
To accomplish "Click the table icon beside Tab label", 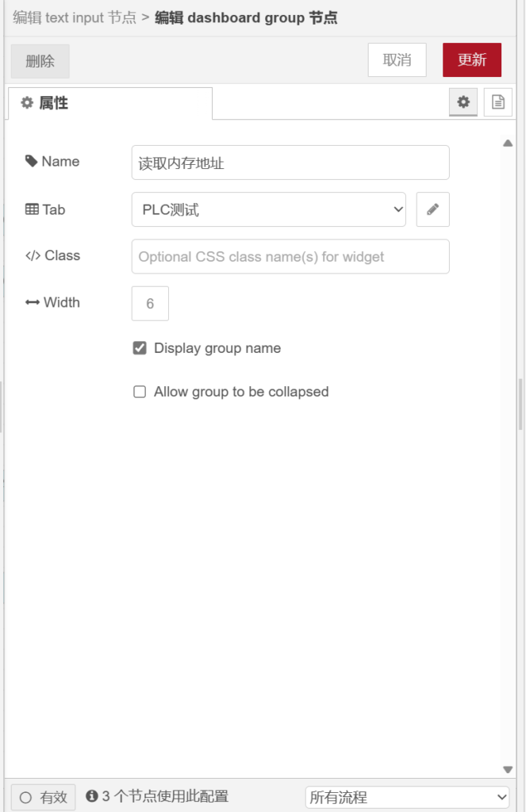I will (x=32, y=209).
